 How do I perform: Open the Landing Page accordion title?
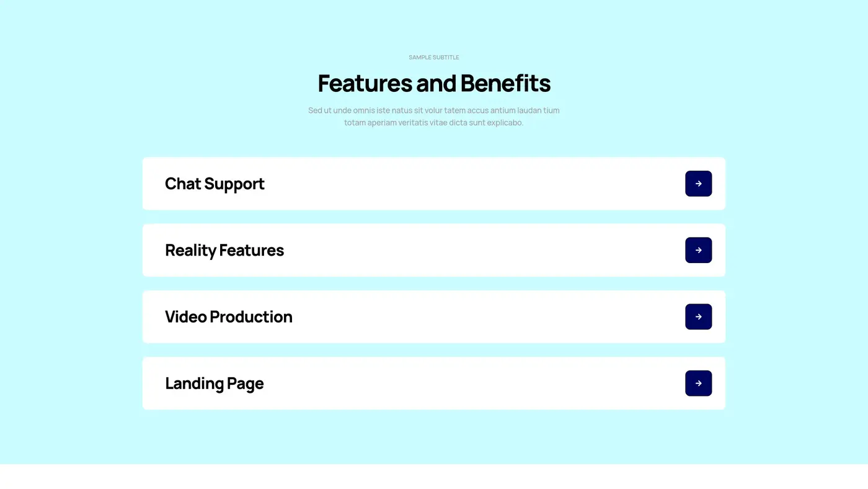tap(214, 384)
